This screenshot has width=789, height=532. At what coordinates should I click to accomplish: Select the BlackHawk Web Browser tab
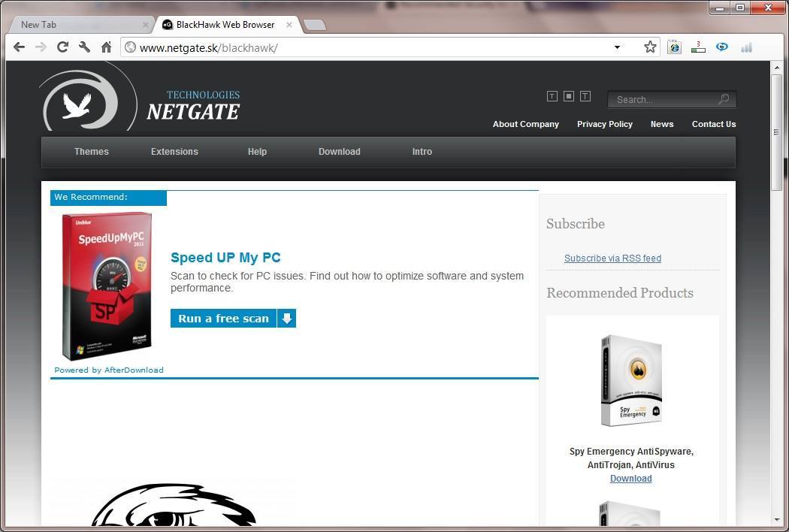pyautogui.click(x=228, y=25)
